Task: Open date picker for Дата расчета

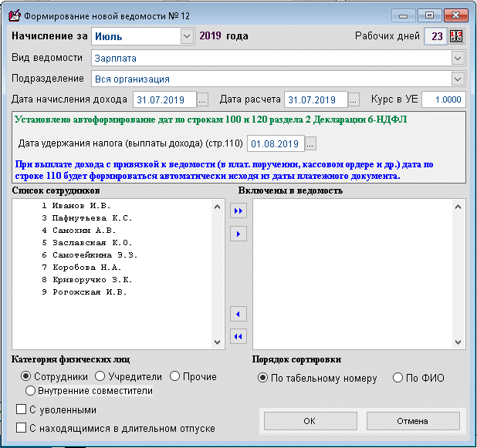Action: coord(354,99)
